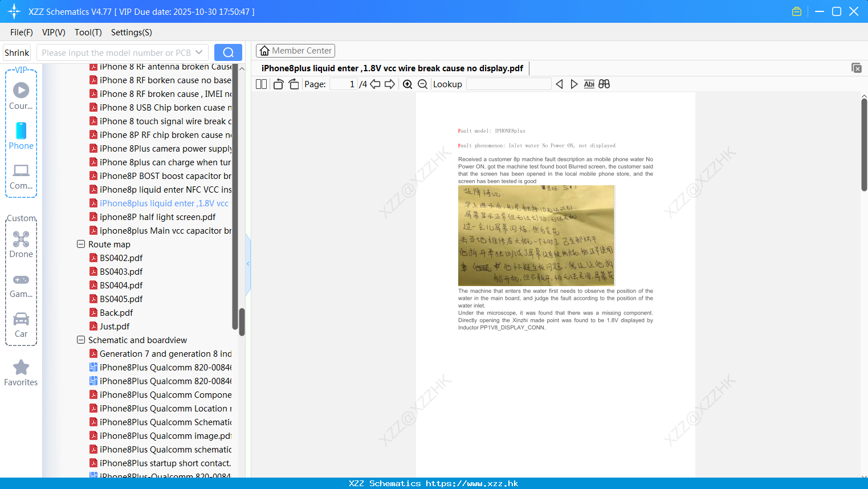Open the Courses video section

point(21,96)
